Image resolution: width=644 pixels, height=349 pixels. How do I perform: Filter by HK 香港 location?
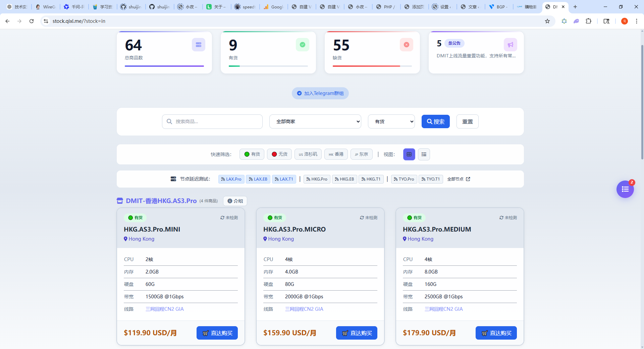pyautogui.click(x=336, y=154)
